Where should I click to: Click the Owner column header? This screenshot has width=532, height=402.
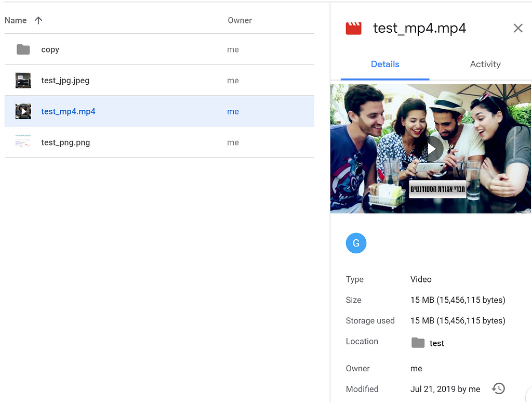coord(240,21)
